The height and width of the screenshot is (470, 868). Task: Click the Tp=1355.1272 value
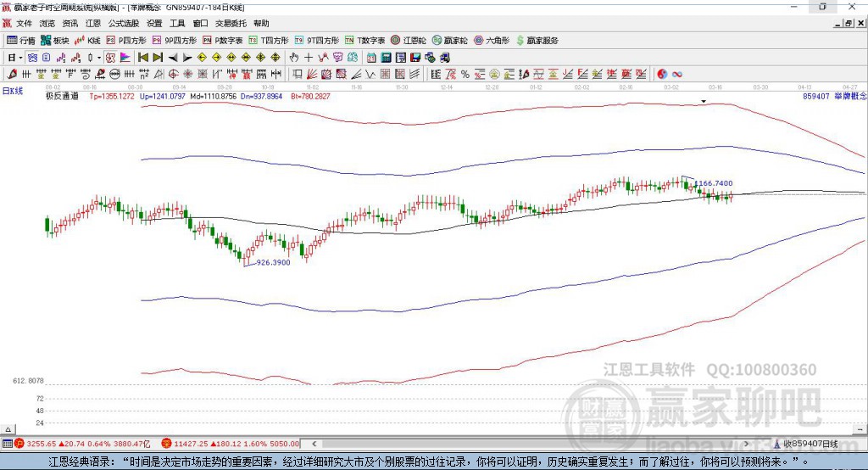pos(112,96)
